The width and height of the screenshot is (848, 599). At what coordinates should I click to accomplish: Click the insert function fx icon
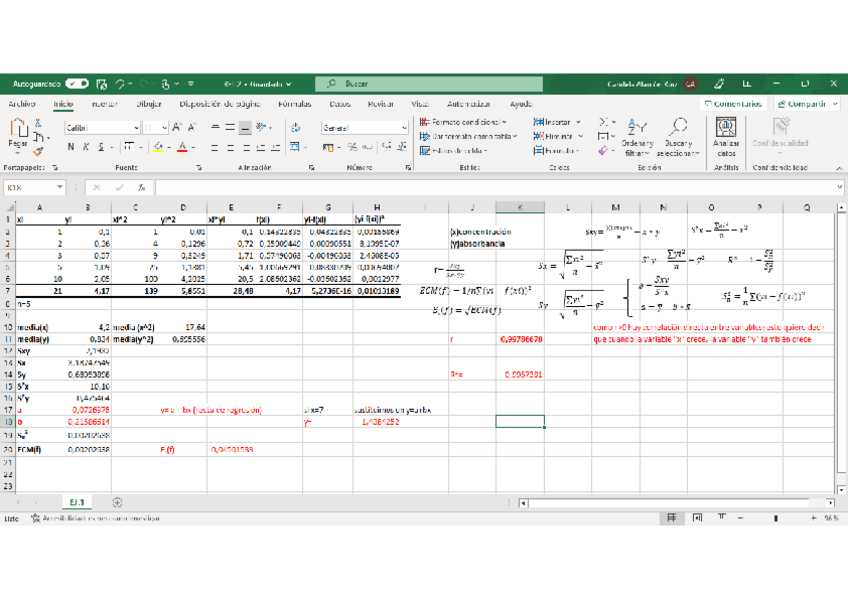coord(142,187)
